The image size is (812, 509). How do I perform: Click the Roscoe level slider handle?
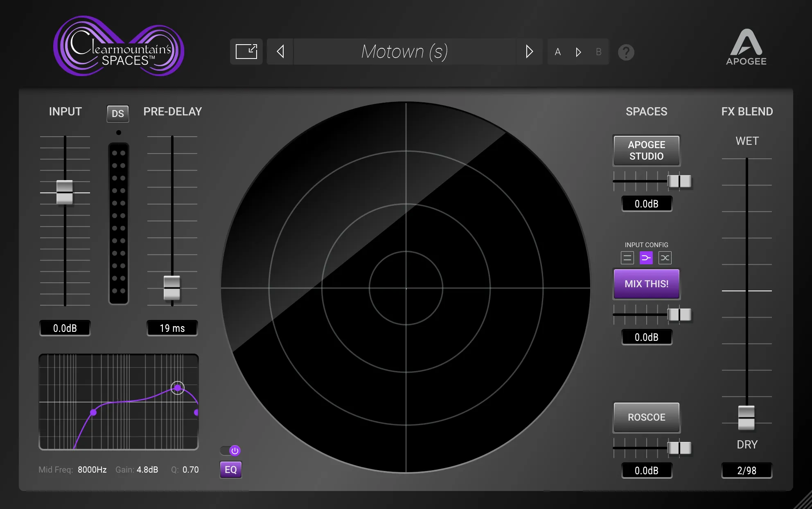pyautogui.click(x=679, y=448)
